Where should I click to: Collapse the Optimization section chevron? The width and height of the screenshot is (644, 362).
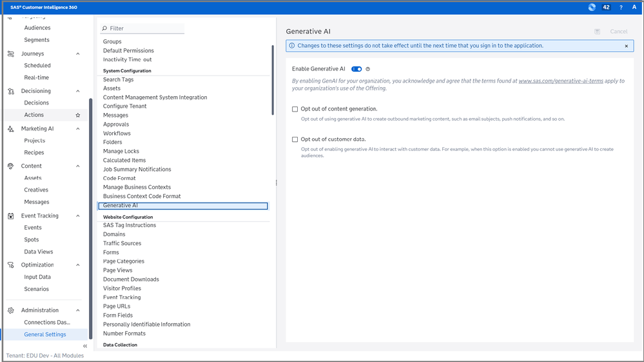point(78,265)
